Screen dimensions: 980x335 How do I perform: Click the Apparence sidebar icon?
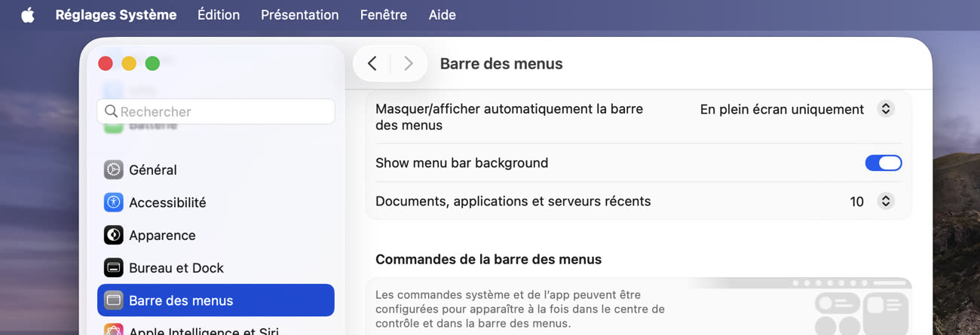pyautogui.click(x=114, y=235)
